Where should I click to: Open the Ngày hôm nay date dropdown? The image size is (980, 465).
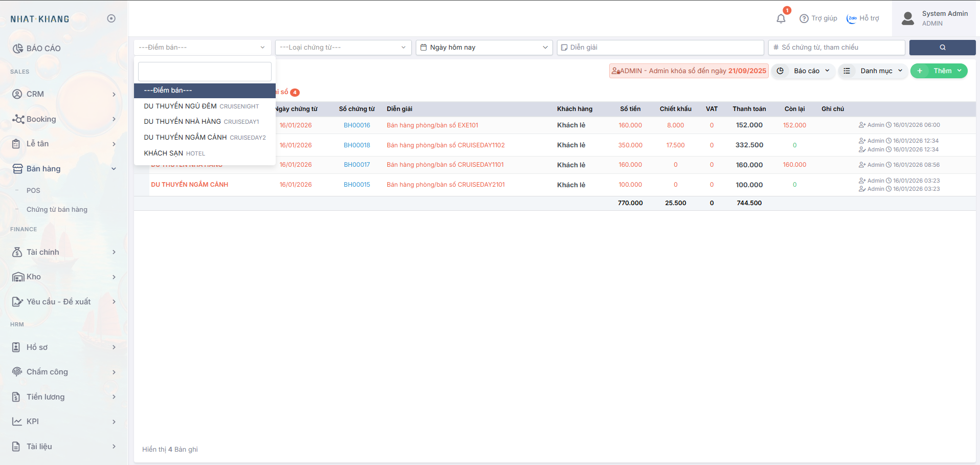tap(483, 48)
